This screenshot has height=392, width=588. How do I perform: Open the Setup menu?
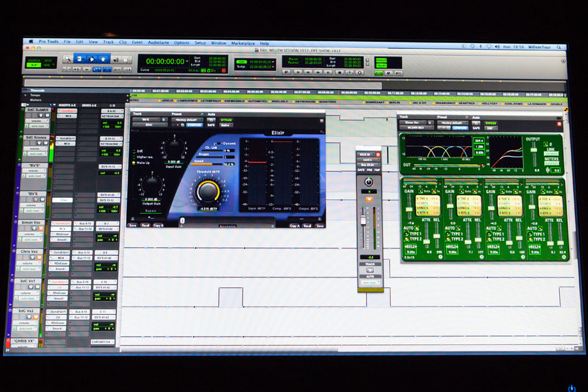pyautogui.click(x=201, y=42)
